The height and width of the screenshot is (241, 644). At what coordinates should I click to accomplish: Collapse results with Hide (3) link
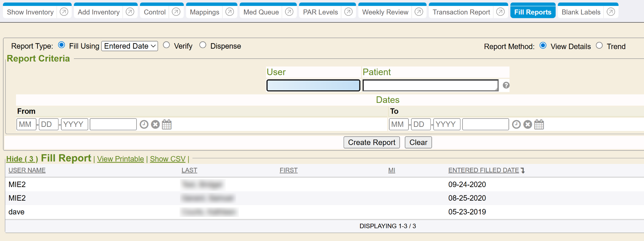click(22, 159)
